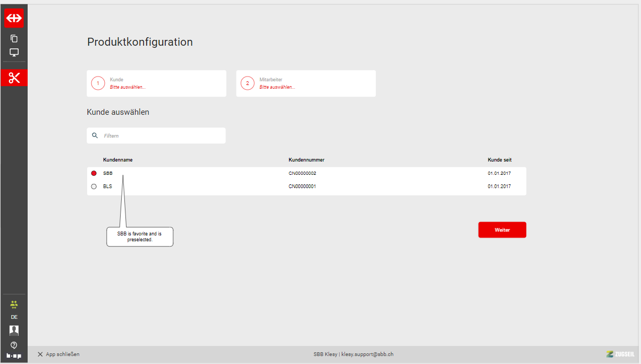Click the green people switch icon
Screen dimensions: 641x364
pyautogui.click(x=14, y=304)
